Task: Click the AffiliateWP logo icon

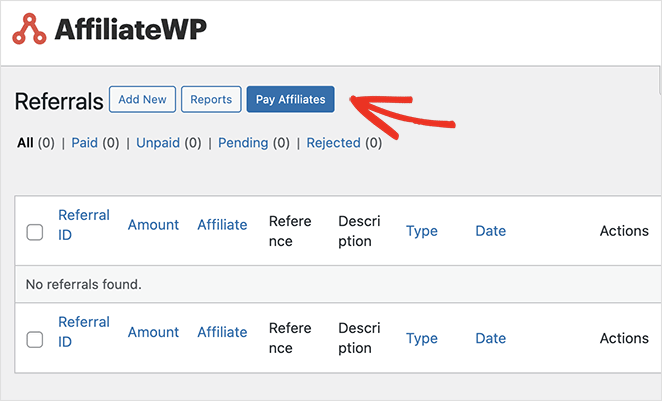Action: pyautogui.click(x=29, y=28)
